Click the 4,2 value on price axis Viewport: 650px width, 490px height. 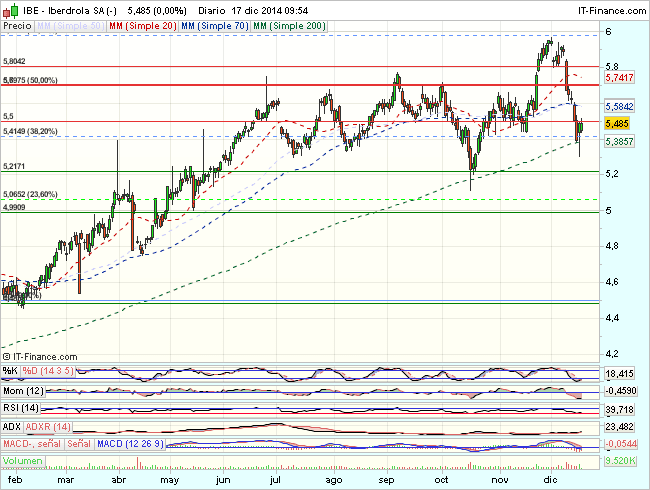613,354
